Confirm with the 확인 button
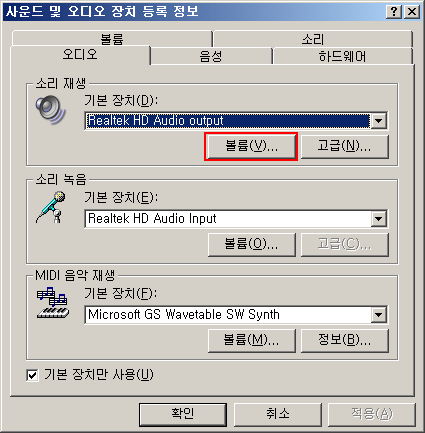The width and height of the screenshot is (425, 433). coord(183,415)
